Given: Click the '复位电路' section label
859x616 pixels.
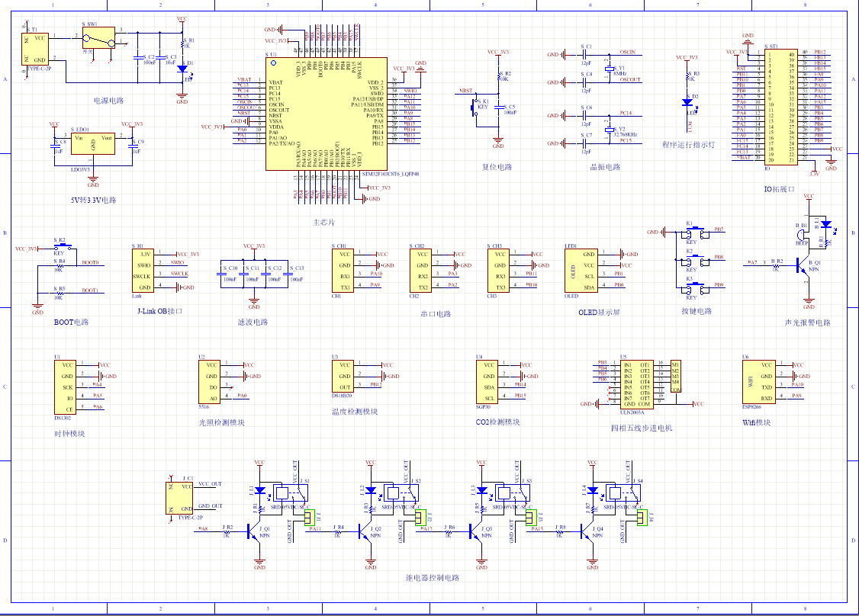Looking at the screenshot, I should click(497, 167).
